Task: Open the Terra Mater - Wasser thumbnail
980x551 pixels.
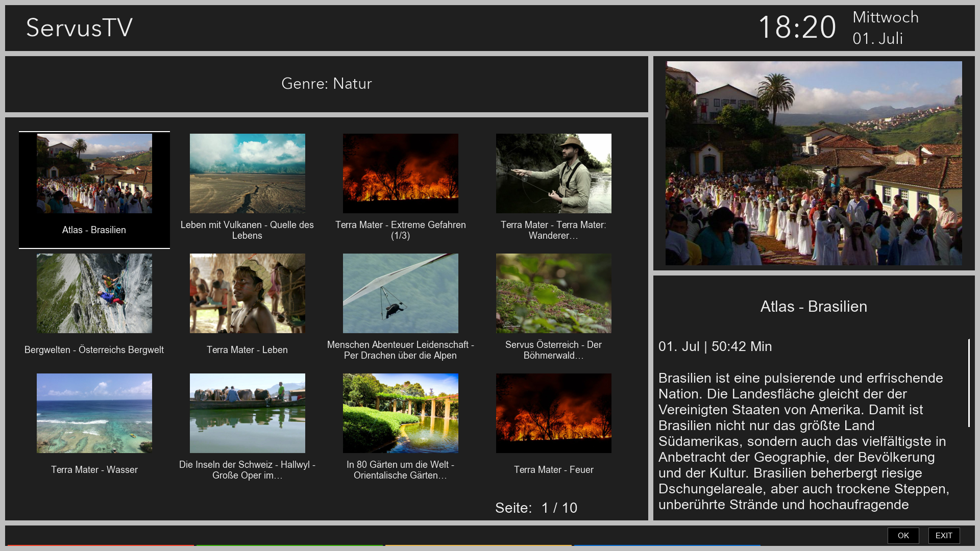Action: (x=94, y=413)
